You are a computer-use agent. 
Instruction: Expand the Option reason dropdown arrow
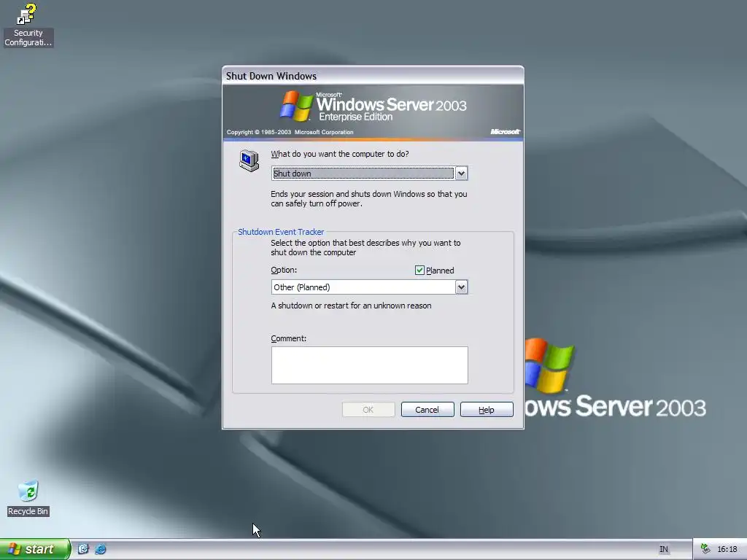tap(461, 287)
